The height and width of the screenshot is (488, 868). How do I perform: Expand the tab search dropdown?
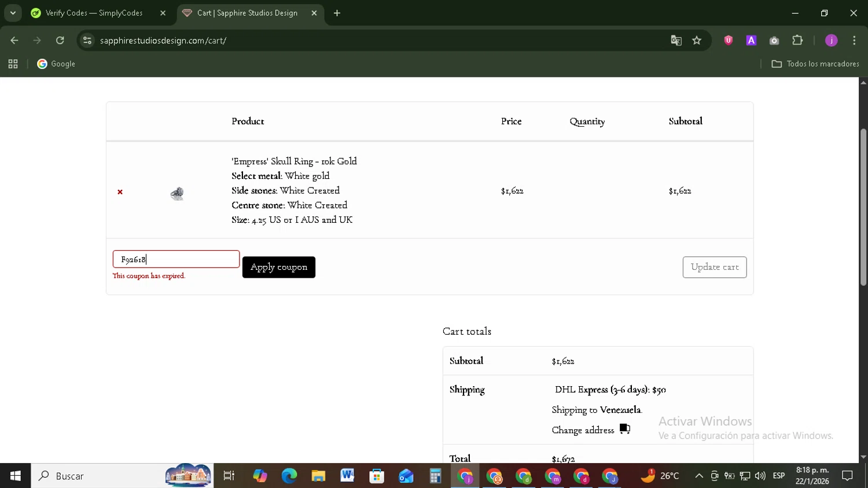click(x=13, y=13)
